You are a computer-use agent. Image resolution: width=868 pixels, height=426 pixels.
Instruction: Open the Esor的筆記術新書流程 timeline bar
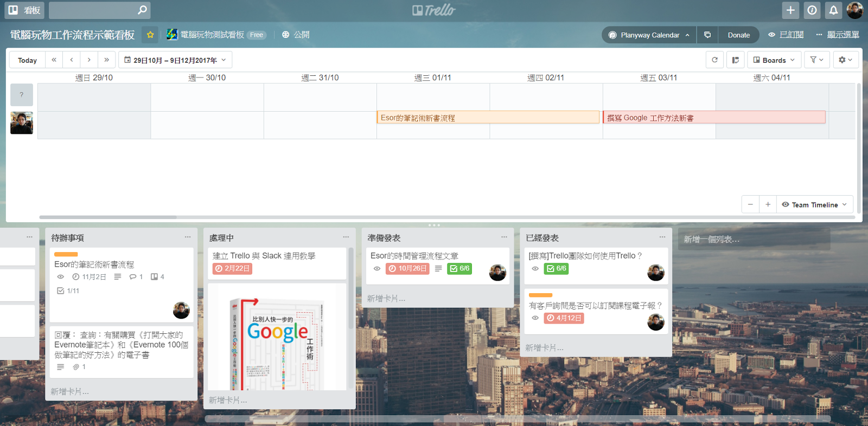pos(488,118)
